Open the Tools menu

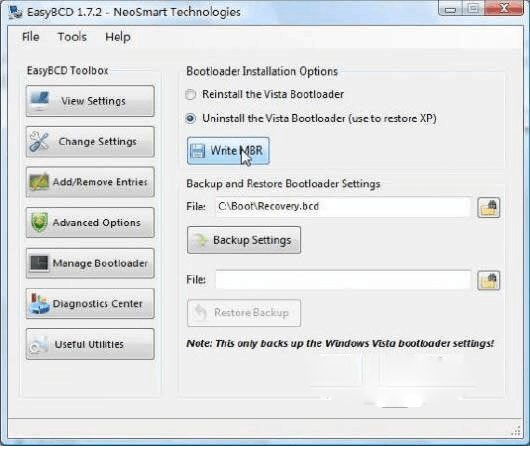click(72, 37)
